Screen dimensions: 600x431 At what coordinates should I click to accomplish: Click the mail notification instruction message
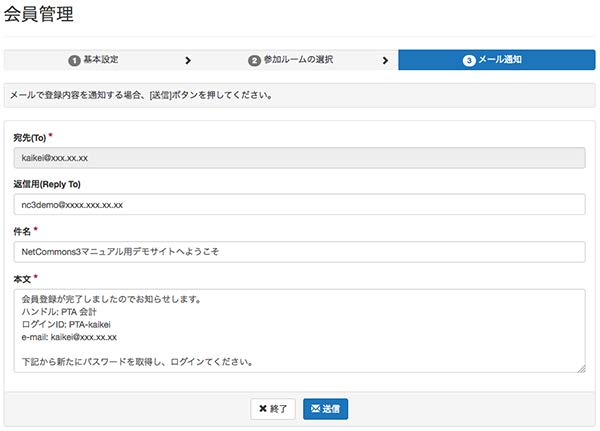coord(141,95)
